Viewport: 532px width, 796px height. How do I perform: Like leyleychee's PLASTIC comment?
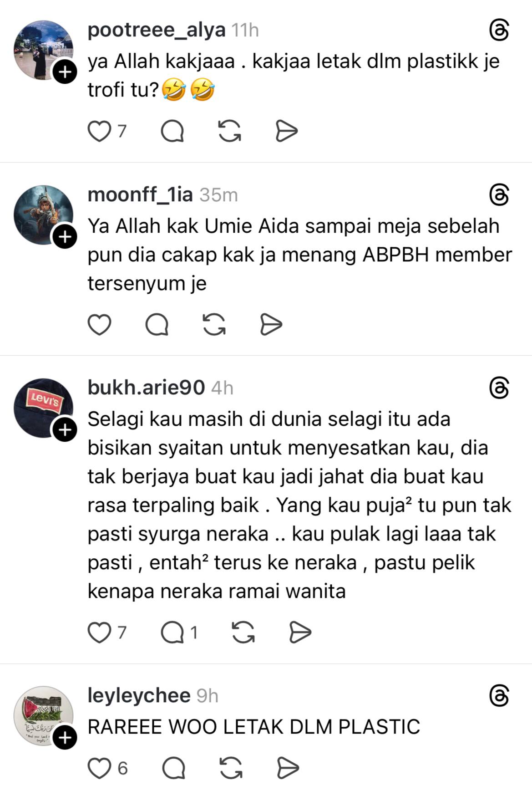(x=99, y=769)
